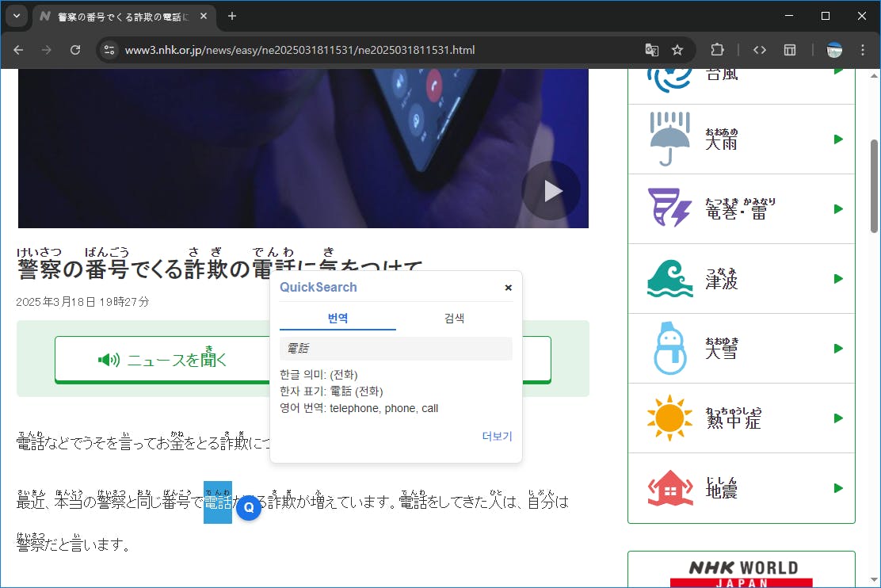Switch to the 검색 tab
The width and height of the screenshot is (881, 588).
point(454,319)
